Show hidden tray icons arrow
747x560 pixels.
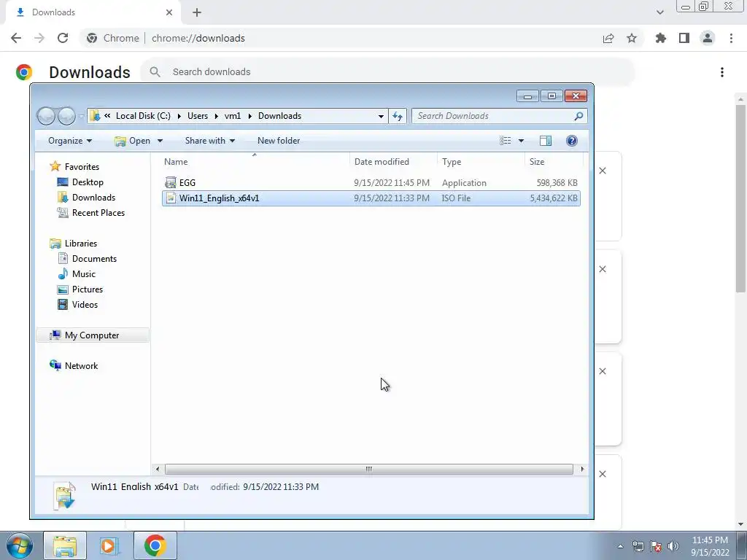click(620, 546)
